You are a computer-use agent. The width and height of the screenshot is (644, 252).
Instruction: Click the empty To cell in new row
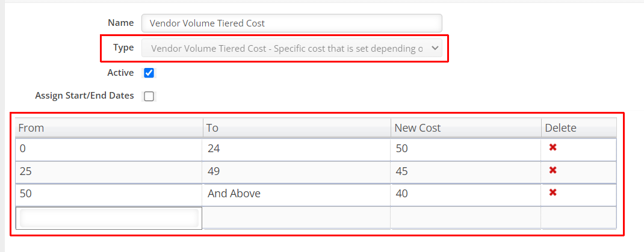click(x=296, y=218)
